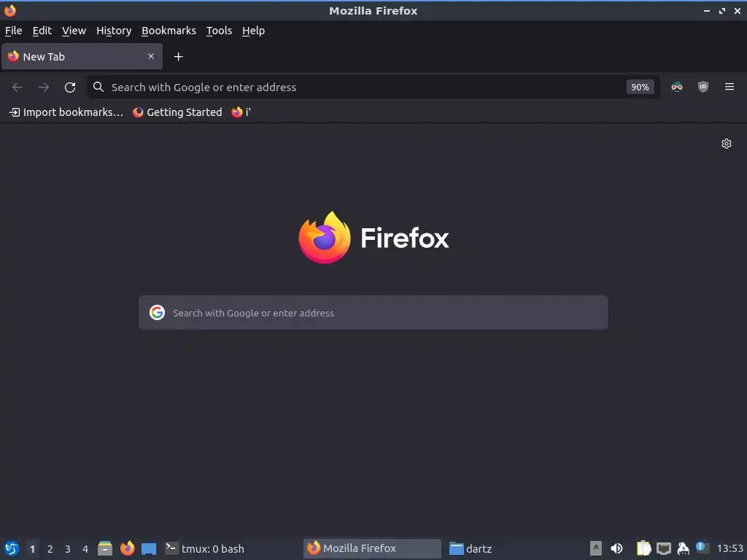Open the Tools menu
This screenshot has height=560, width=747.
click(x=219, y=31)
